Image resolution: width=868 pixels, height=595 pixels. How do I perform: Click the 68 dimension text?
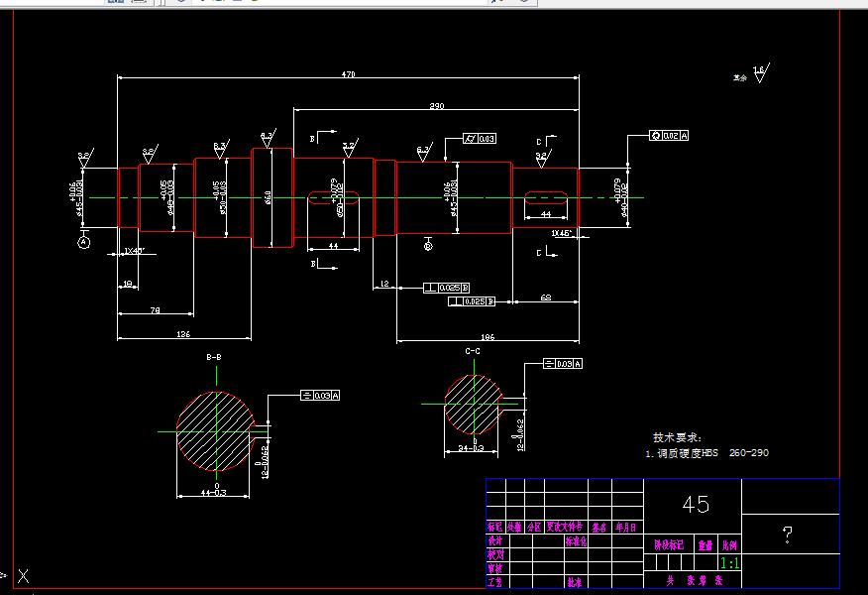point(546,297)
